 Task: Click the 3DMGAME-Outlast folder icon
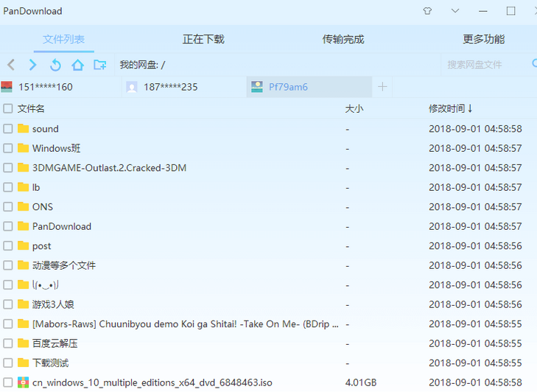point(23,167)
